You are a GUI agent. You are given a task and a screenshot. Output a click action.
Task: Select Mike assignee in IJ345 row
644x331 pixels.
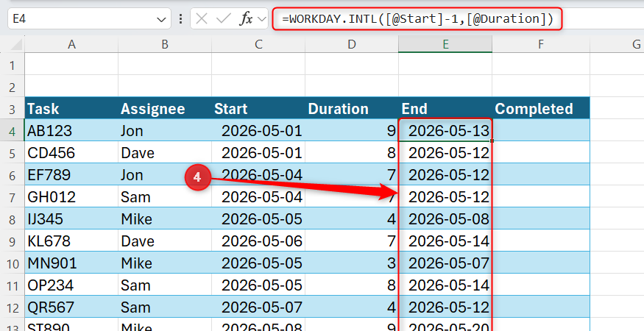coord(165,219)
